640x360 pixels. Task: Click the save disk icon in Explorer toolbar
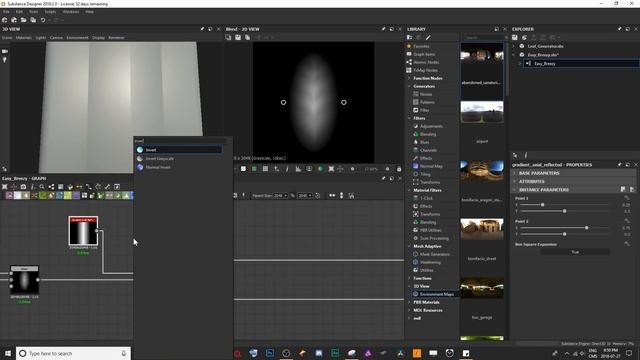pos(515,38)
